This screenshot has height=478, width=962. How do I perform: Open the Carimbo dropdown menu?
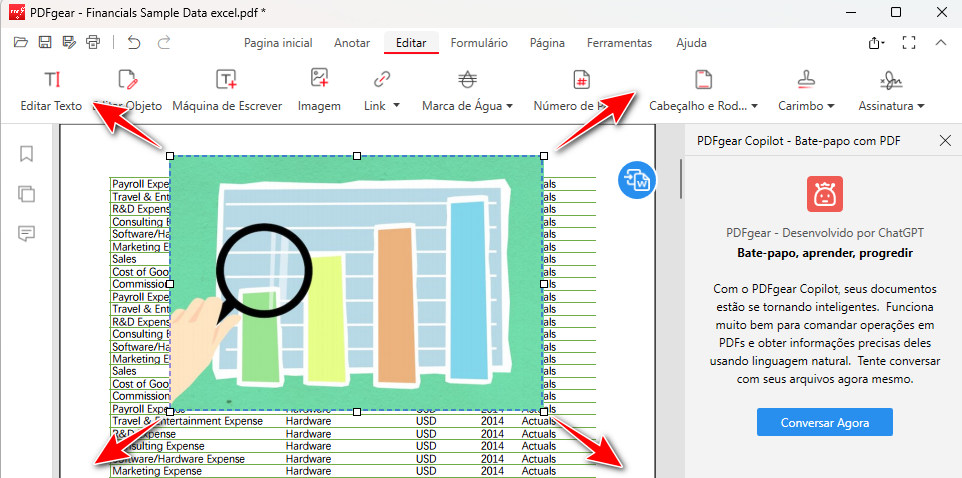pos(806,90)
